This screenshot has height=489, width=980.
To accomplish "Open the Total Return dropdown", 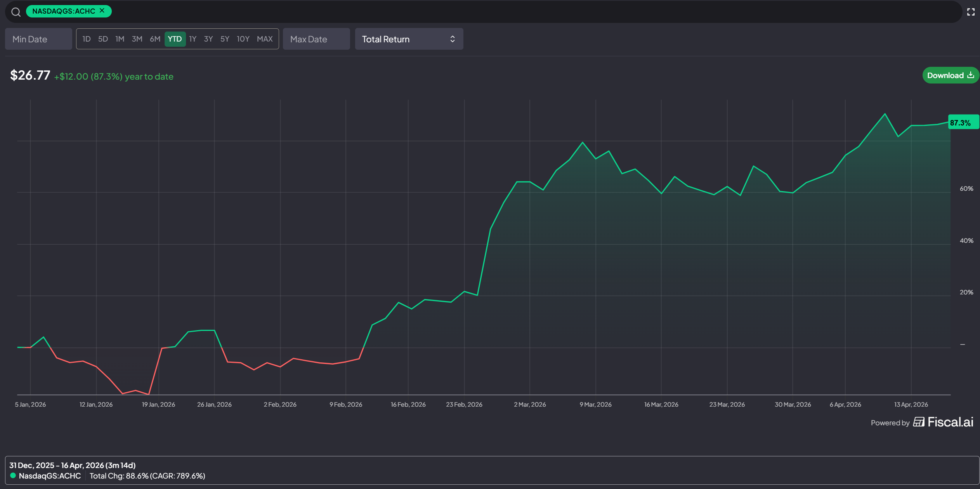I will click(408, 39).
